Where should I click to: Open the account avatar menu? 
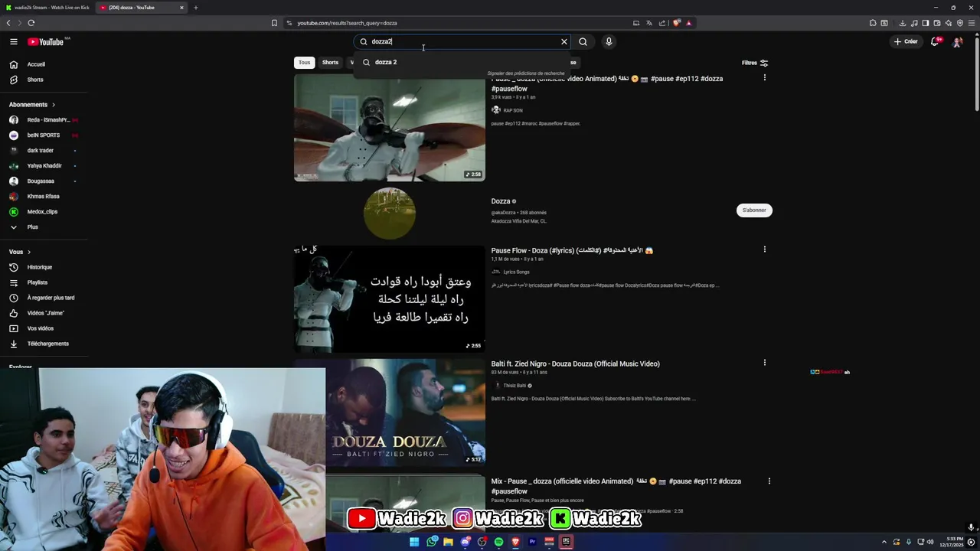point(957,42)
